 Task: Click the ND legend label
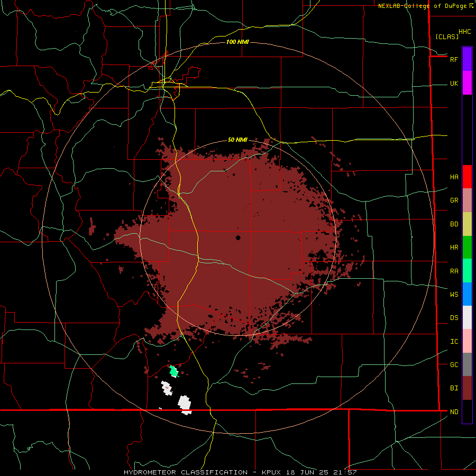454,411
